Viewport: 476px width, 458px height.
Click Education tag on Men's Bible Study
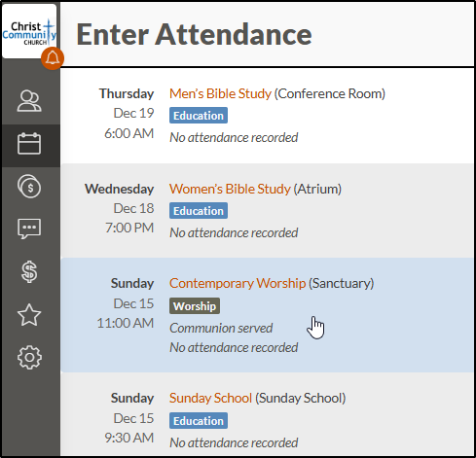click(199, 116)
